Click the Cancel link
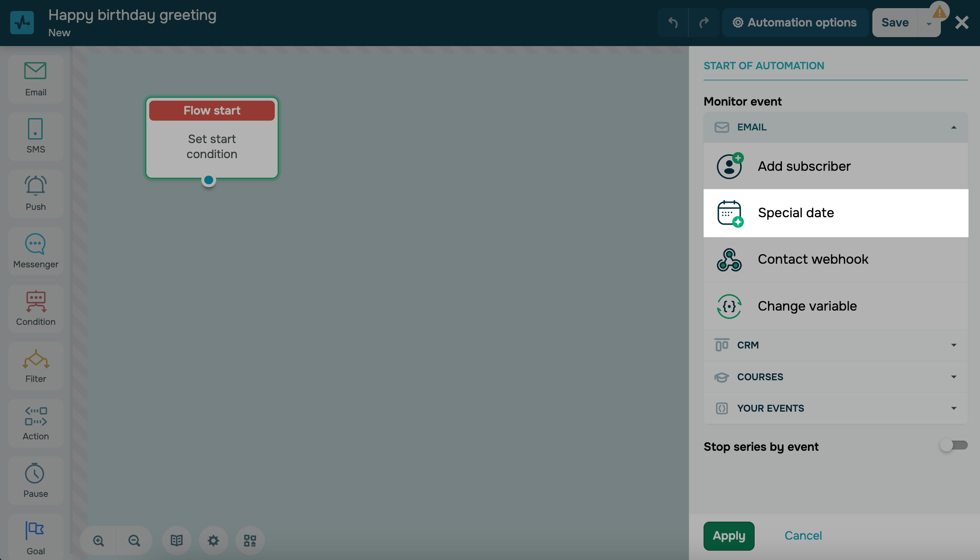The height and width of the screenshot is (560, 980). pos(803,536)
